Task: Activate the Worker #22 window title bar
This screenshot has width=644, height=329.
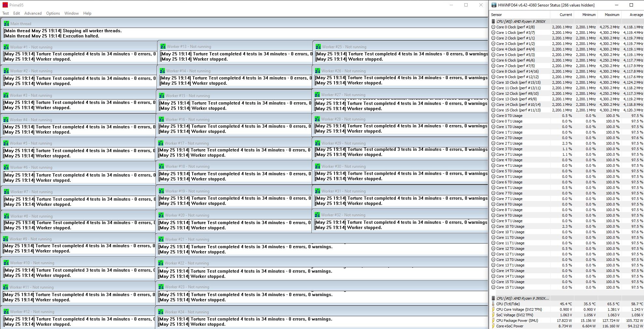Action: tap(322, 263)
